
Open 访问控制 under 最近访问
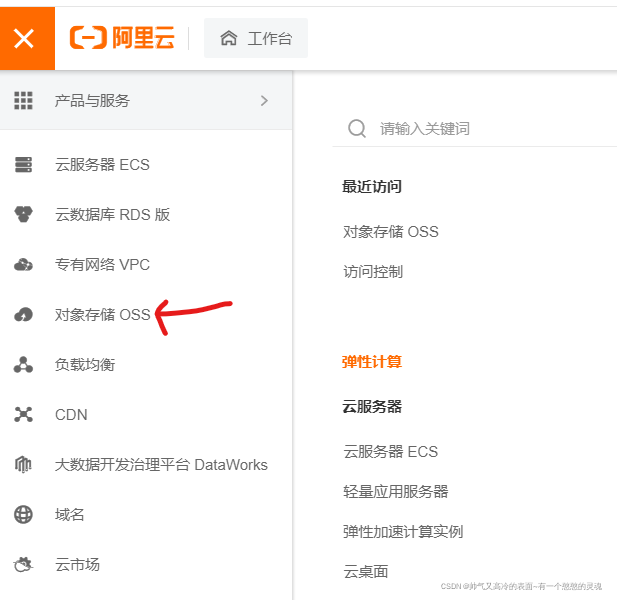[x=373, y=271]
